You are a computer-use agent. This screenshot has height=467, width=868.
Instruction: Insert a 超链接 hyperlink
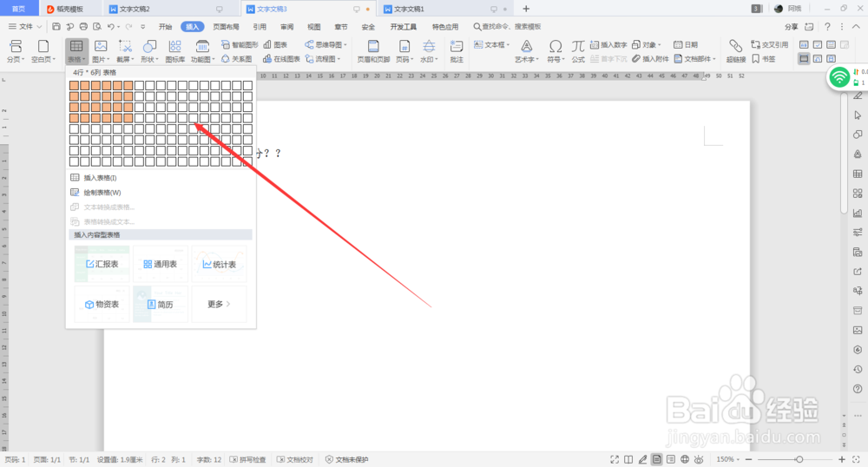pyautogui.click(x=736, y=51)
